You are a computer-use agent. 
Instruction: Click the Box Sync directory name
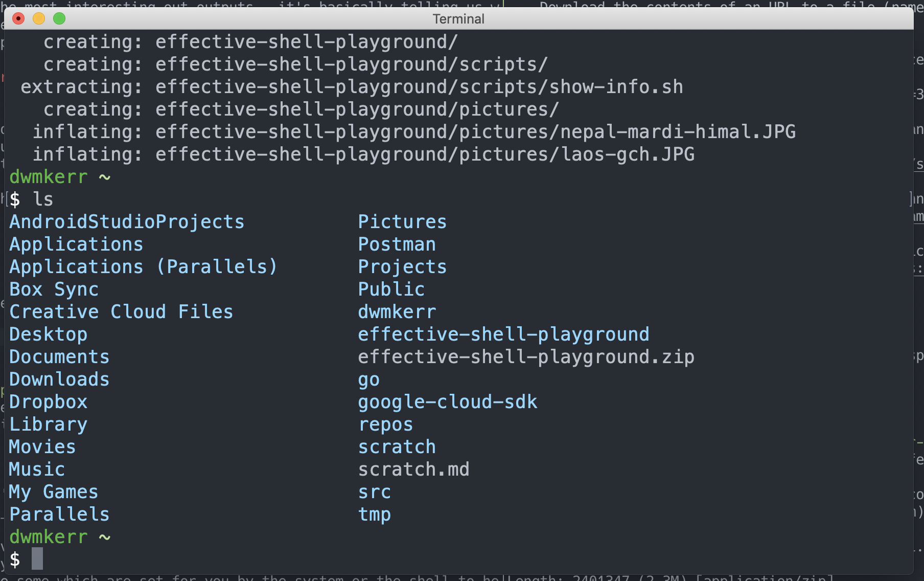(54, 289)
